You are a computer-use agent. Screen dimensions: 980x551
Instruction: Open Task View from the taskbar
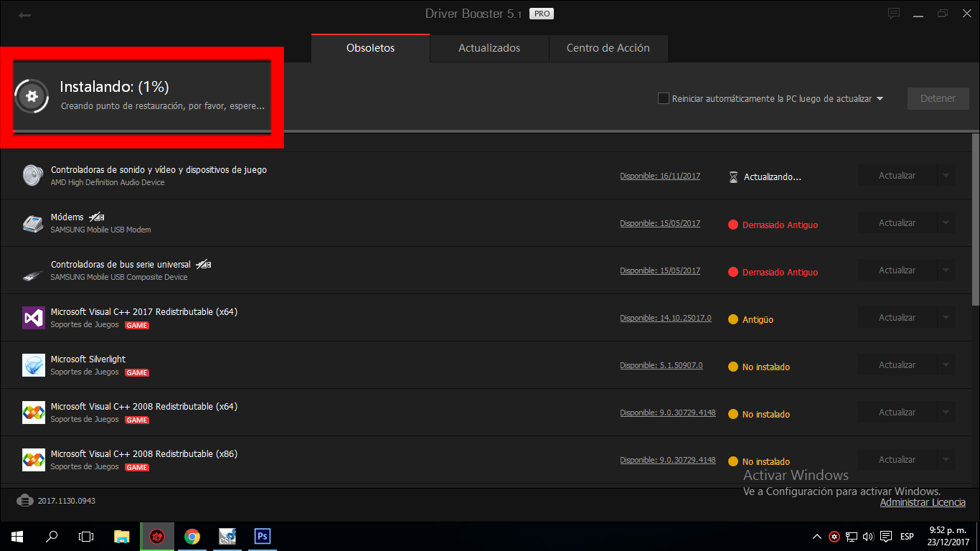coord(86,536)
